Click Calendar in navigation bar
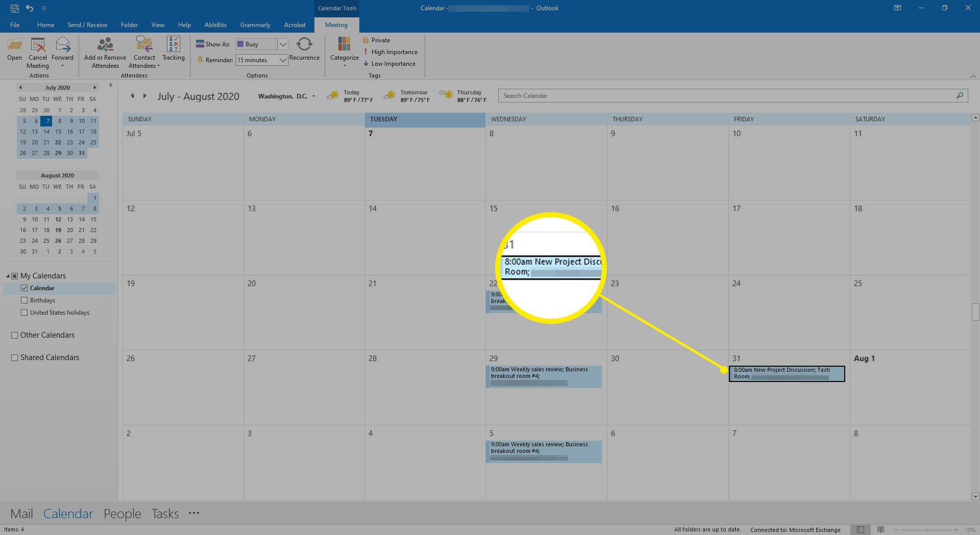The height and width of the screenshot is (535, 980). click(x=68, y=514)
